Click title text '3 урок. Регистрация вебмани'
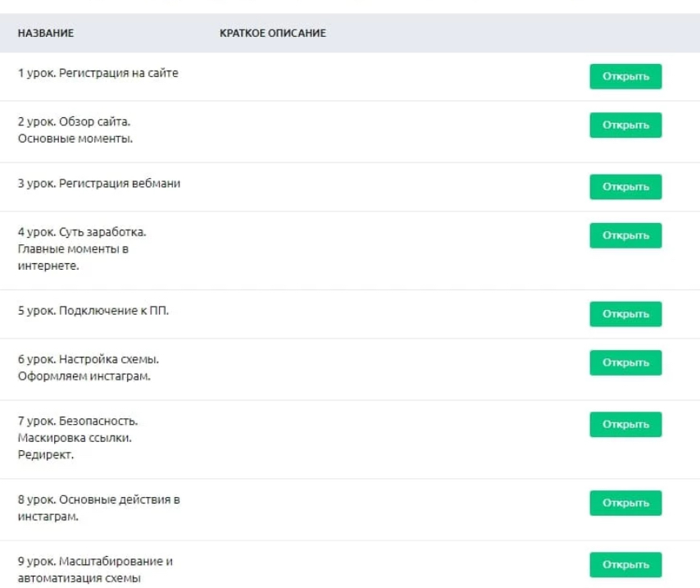Image resolution: width=700 pixels, height=588 pixels. (x=98, y=184)
